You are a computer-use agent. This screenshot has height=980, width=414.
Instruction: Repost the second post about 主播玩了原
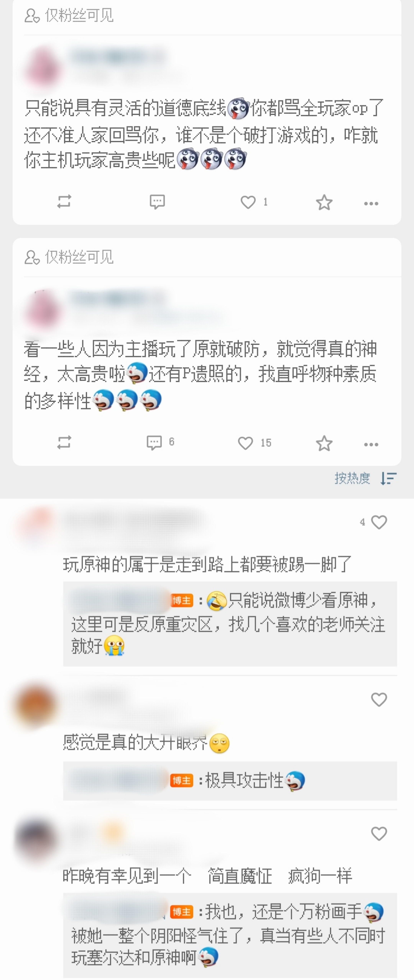(64, 442)
